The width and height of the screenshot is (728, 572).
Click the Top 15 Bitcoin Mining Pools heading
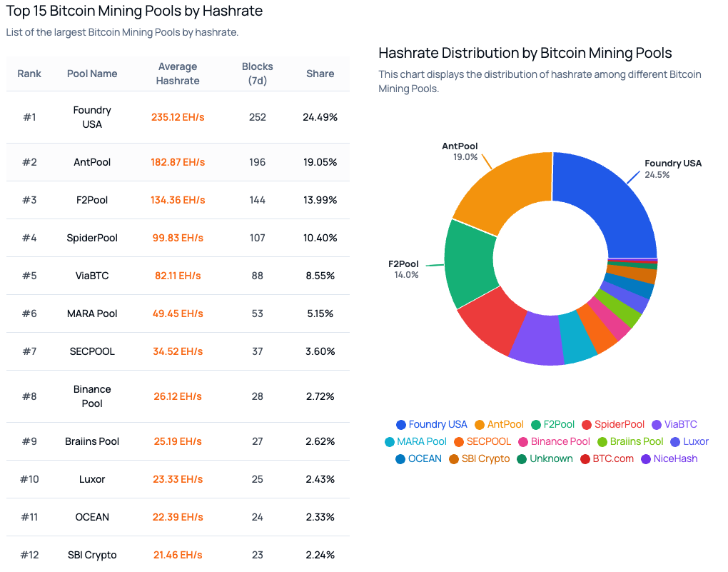click(x=134, y=11)
